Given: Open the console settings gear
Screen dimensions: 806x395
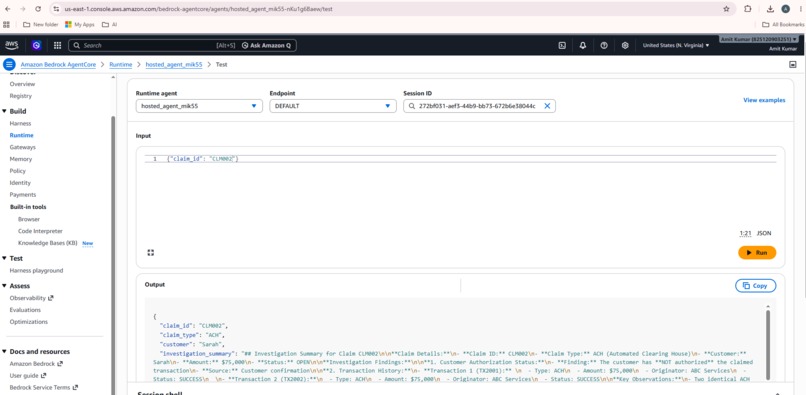Looking at the screenshot, I should (x=625, y=45).
